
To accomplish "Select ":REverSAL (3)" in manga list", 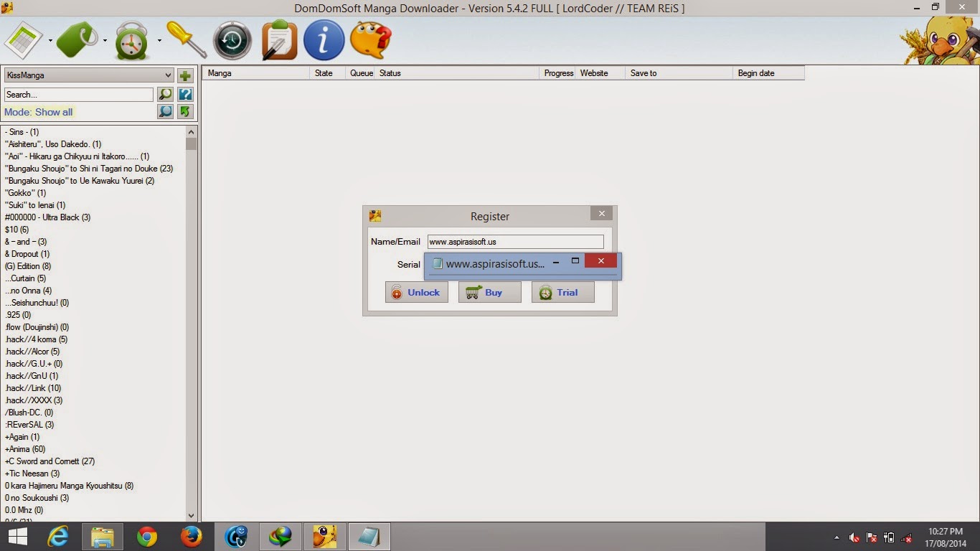I will (x=29, y=425).
